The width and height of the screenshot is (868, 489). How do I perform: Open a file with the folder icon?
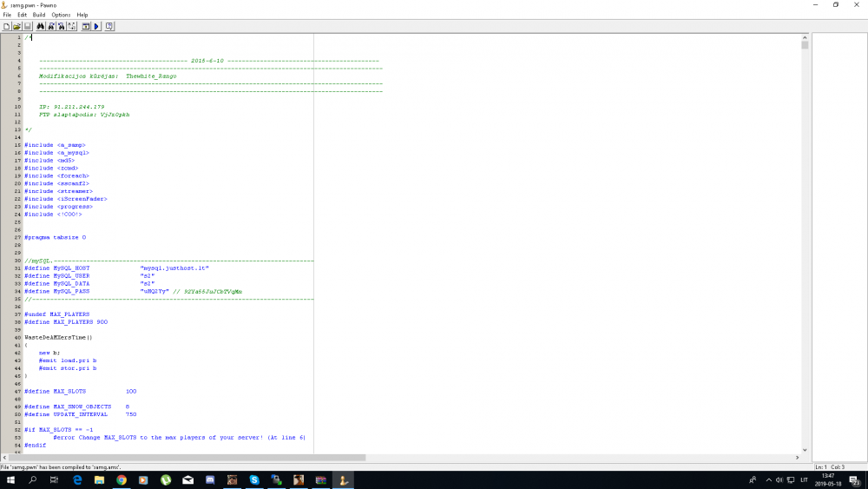(17, 26)
